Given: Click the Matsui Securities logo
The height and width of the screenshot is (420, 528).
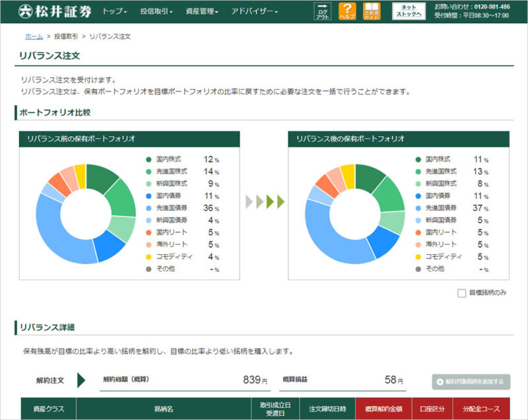Looking at the screenshot, I should (x=55, y=11).
